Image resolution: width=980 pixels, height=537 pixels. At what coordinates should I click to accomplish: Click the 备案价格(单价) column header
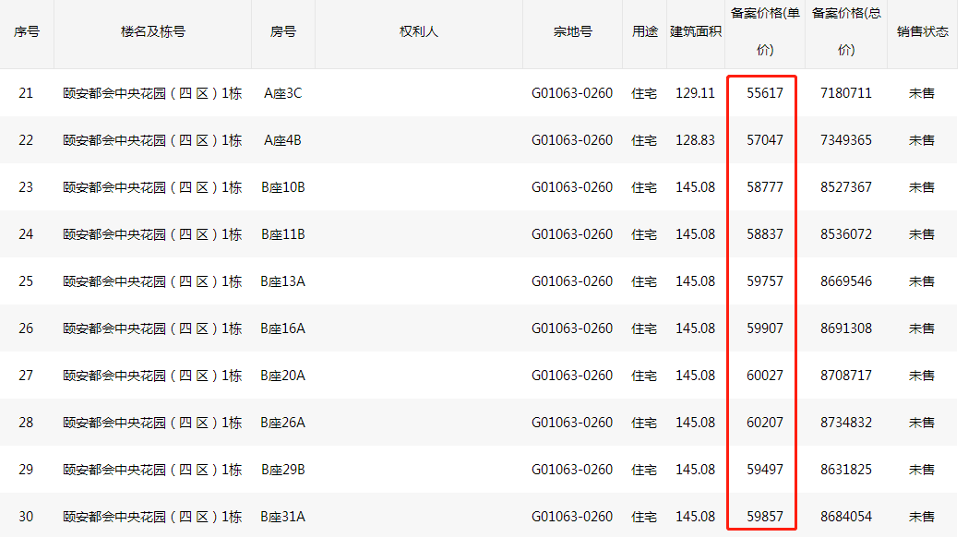tap(765, 32)
